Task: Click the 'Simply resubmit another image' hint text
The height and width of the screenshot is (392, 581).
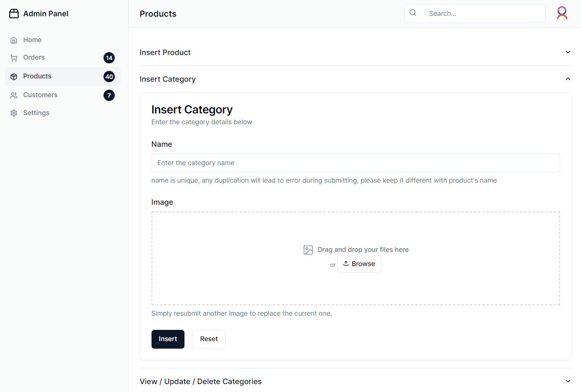Action: coord(242,314)
